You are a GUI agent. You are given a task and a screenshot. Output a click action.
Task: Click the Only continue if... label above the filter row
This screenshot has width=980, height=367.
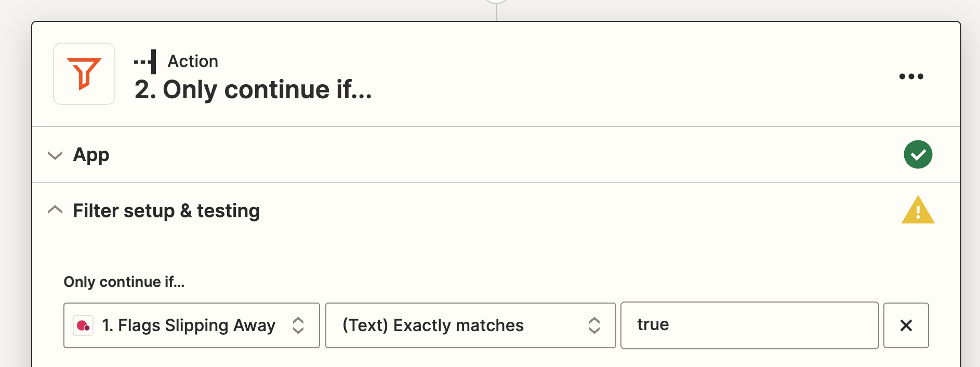pos(124,282)
